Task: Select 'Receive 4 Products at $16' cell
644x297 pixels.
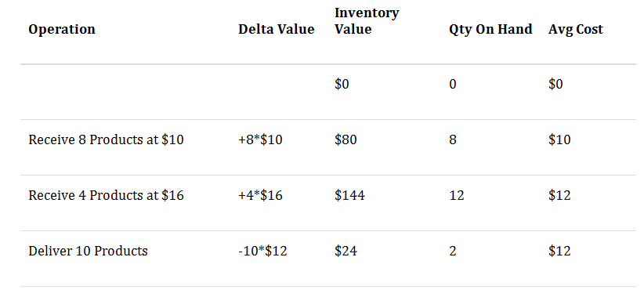Action: point(106,195)
